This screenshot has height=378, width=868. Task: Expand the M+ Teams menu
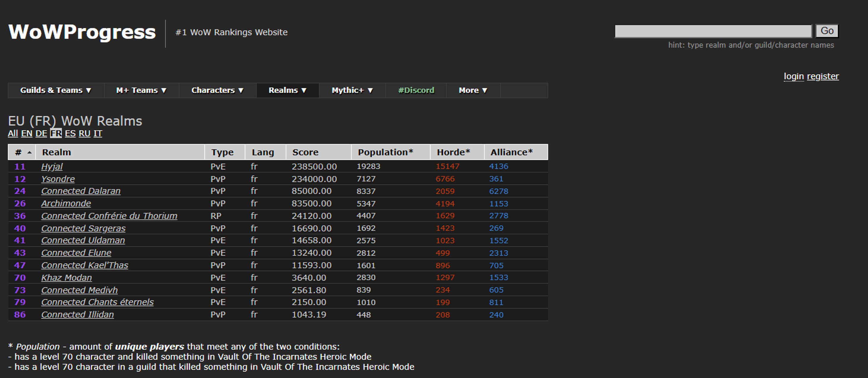coord(142,90)
